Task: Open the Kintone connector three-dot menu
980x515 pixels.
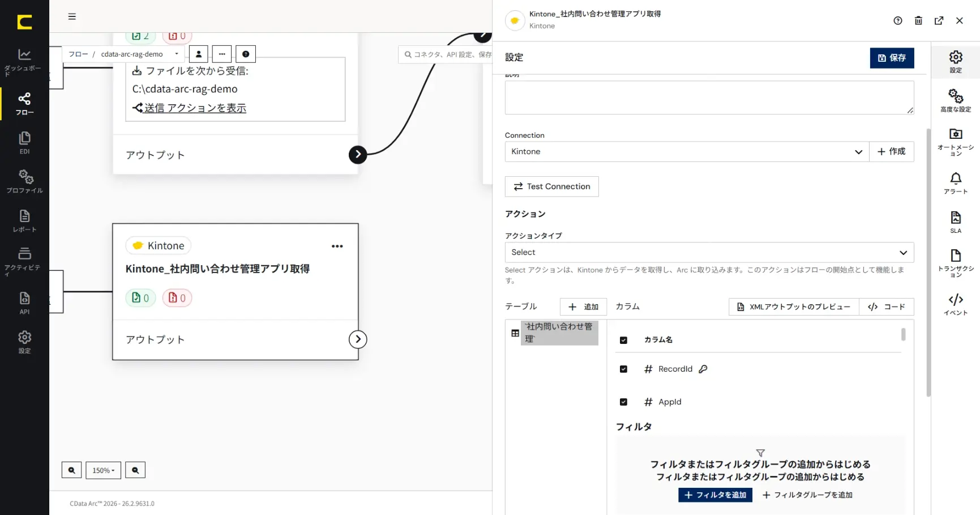Action: pyautogui.click(x=337, y=246)
